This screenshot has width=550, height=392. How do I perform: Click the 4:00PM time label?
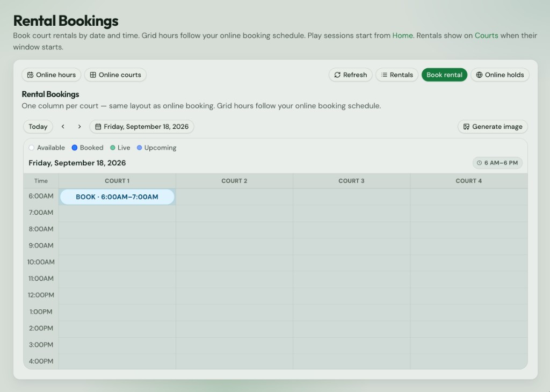41,361
